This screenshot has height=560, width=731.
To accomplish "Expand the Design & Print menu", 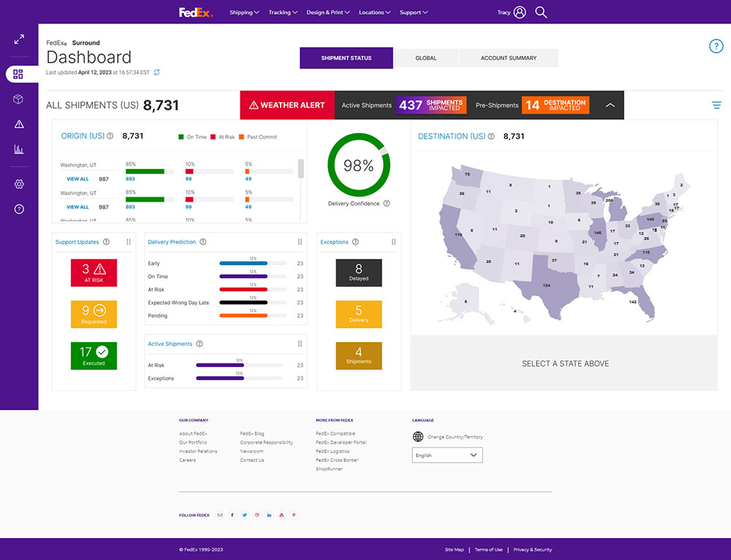I will 327,12.
